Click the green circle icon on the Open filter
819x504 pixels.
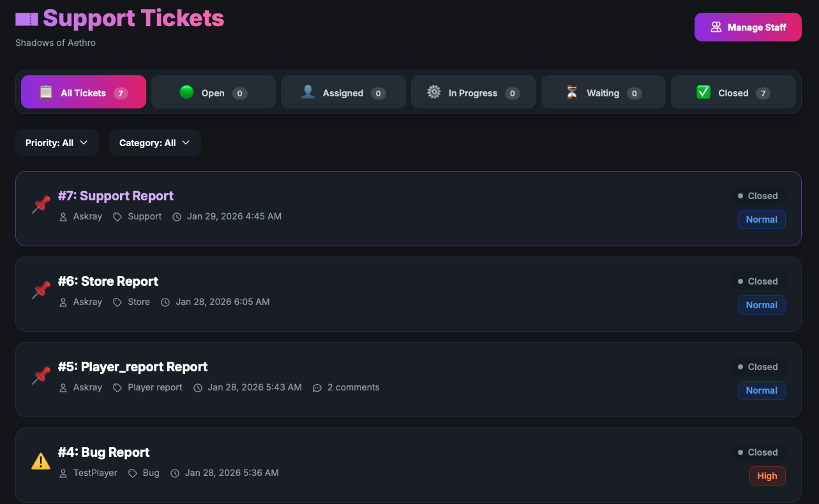186,92
